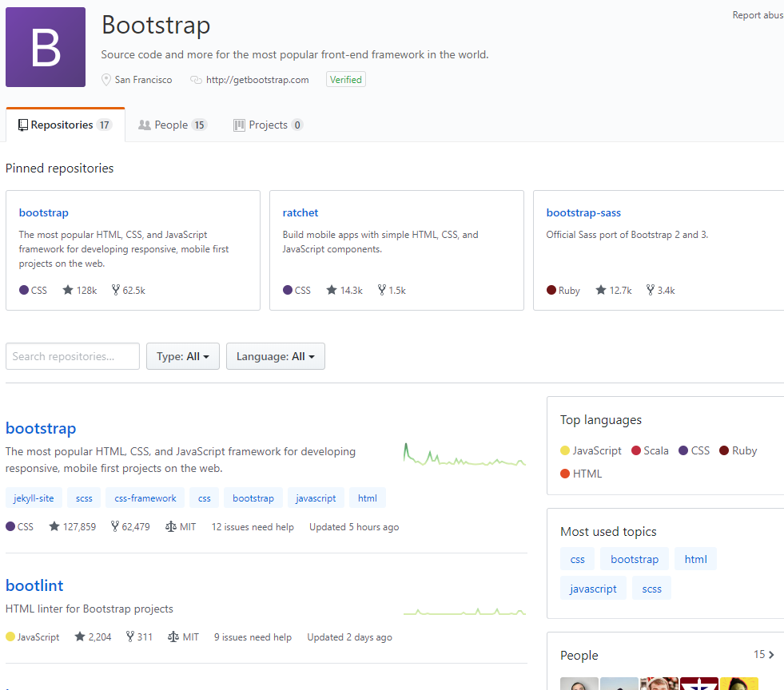Click fork icon in bootstrap-sass card
The image size is (784, 690).
pyautogui.click(x=650, y=290)
